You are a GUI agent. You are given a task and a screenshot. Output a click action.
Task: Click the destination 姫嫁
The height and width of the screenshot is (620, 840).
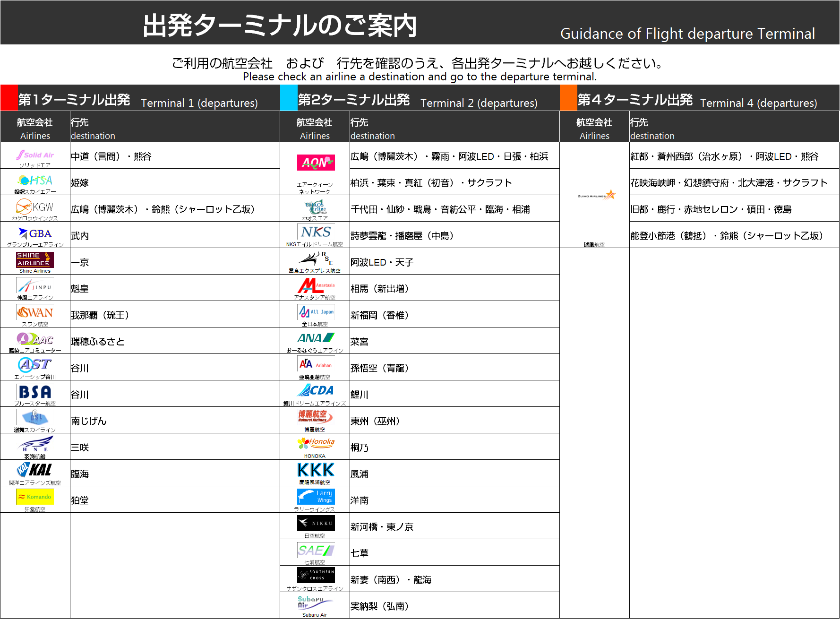click(x=80, y=183)
